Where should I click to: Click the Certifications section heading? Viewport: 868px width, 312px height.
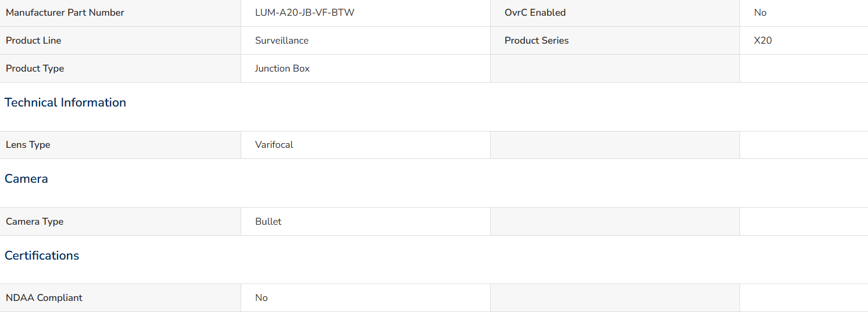pos(42,256)
